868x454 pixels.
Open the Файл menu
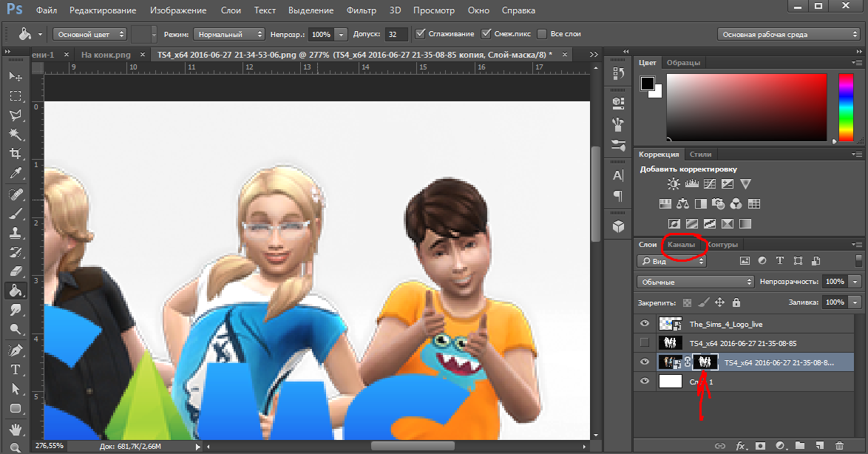pos(47,10)
